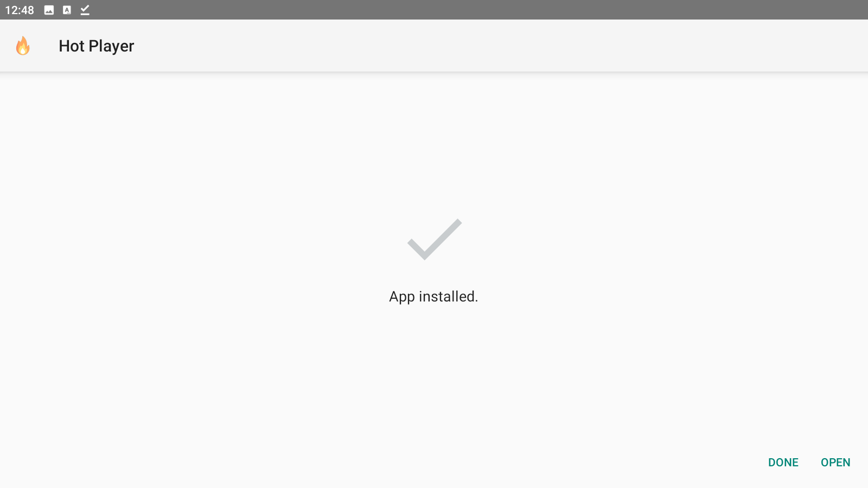Image resolution: width=868 pixels, height=488 pixels.
Task: Tap the app name in the header bar
Action: [97, 46]
